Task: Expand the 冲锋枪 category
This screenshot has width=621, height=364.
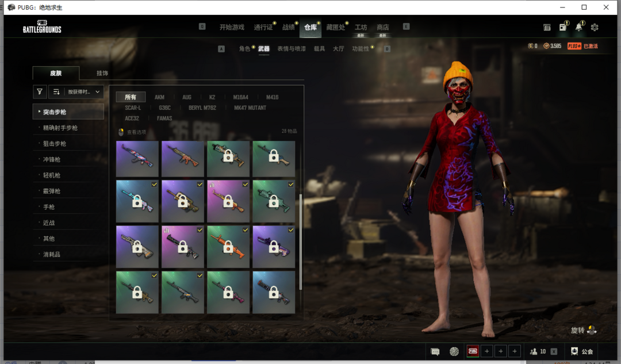Action: (68, 159)
